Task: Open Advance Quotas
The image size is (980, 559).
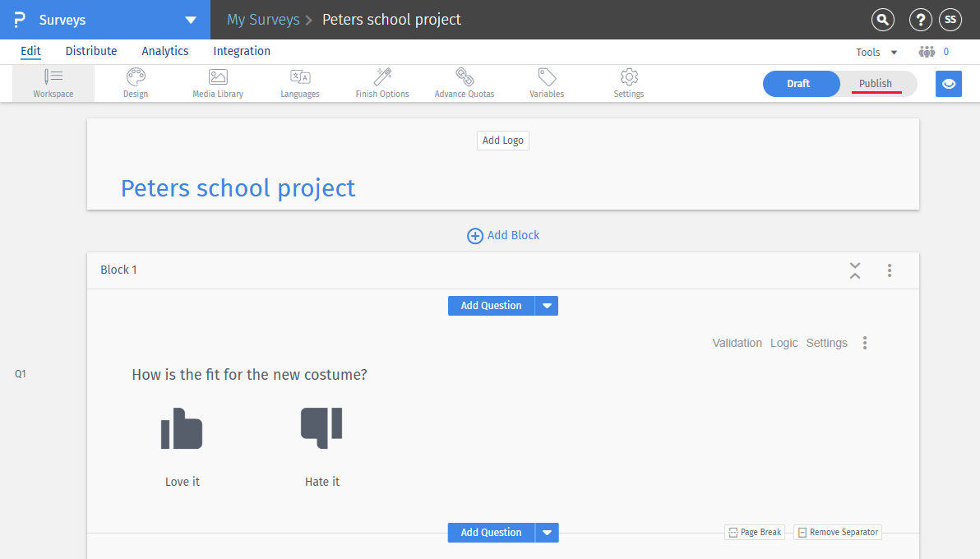Action: 465,83
